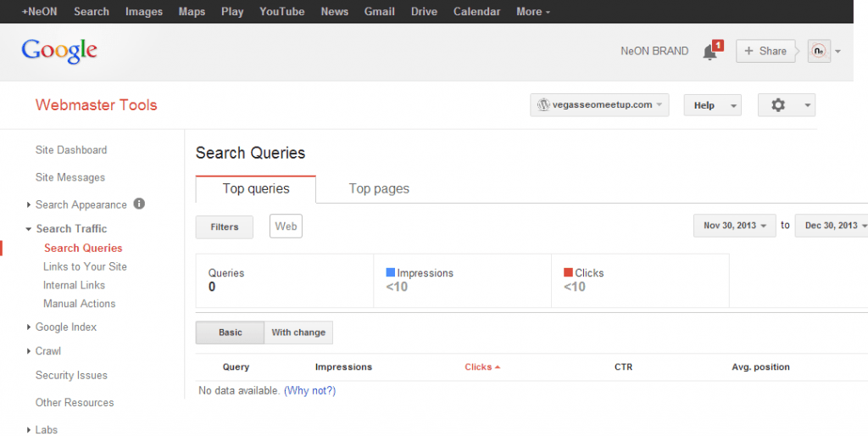Open the notifications bell icon
This screenshot has width=868, height=436.
pyautogui.click(x=709, y=53)
